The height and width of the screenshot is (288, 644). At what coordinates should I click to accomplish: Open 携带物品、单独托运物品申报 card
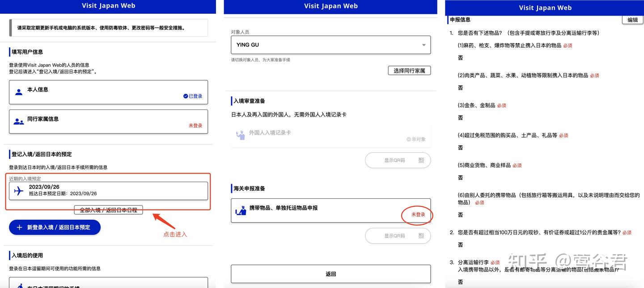tap(331, 210)
